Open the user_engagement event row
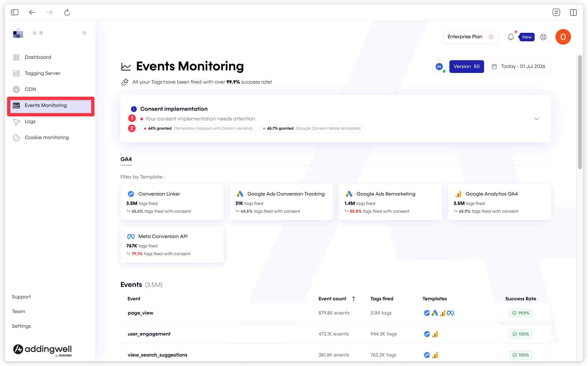Viewport: 588px width, 366px height. (336, 334)
